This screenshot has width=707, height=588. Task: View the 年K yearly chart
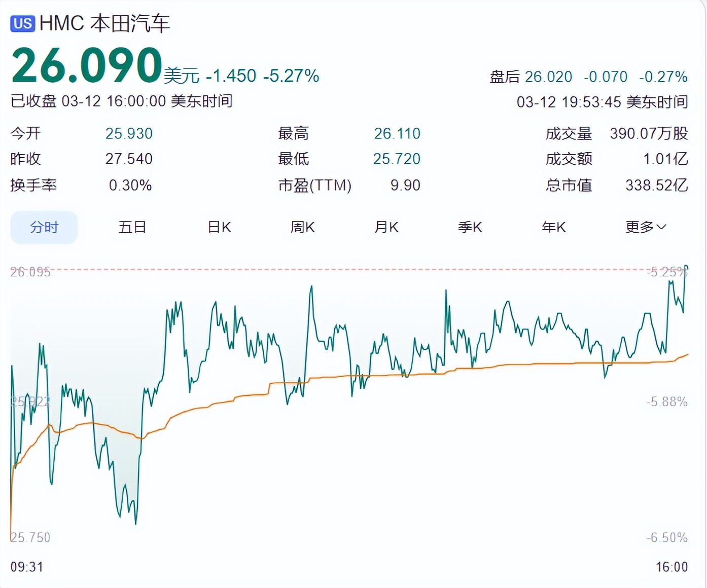pos(554,228)
